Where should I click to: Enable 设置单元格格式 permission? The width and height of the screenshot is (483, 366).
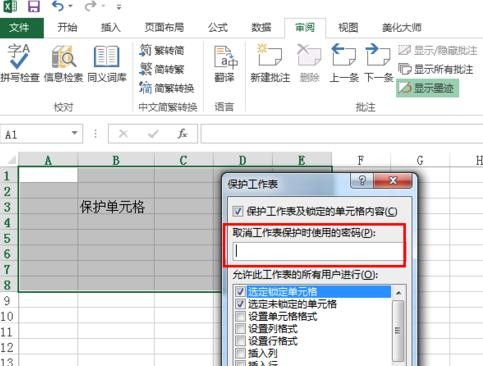(x=240, y=316)
